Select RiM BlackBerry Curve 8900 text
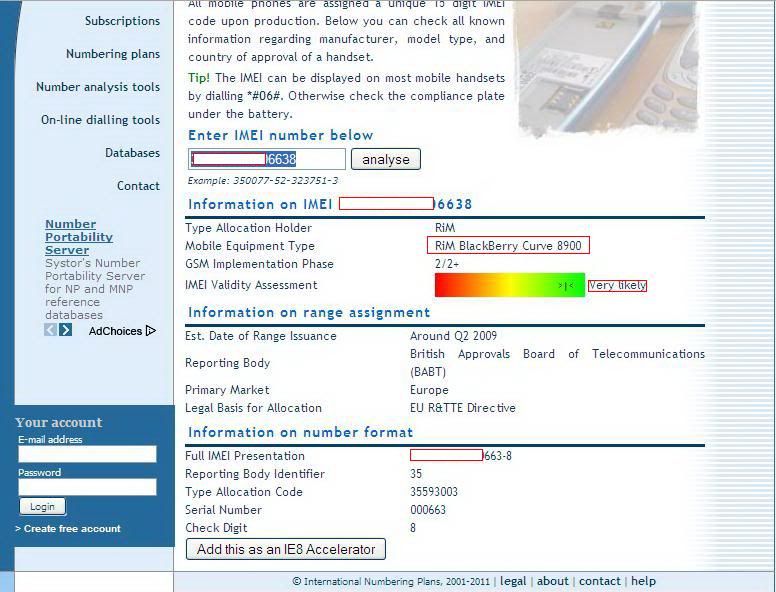This screenshot has width=776, height=592. tap(508, 246)
